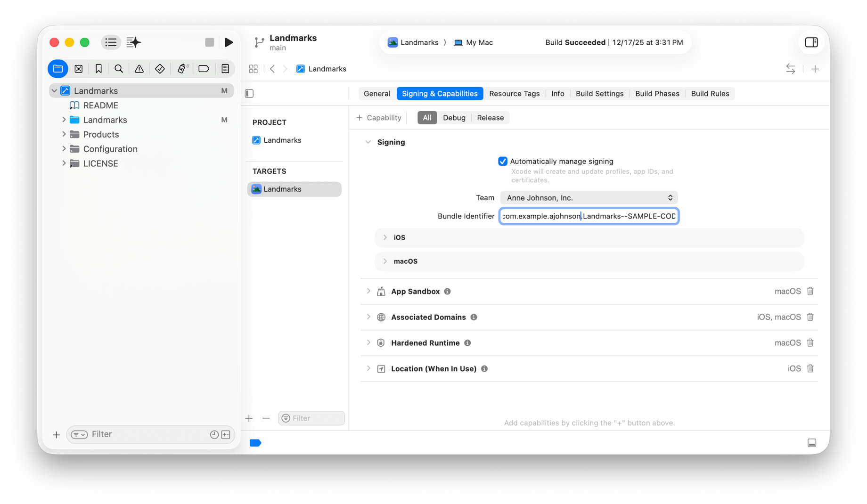Open the Bookmark navigator icon
The image size is (867, 504).
98,69
